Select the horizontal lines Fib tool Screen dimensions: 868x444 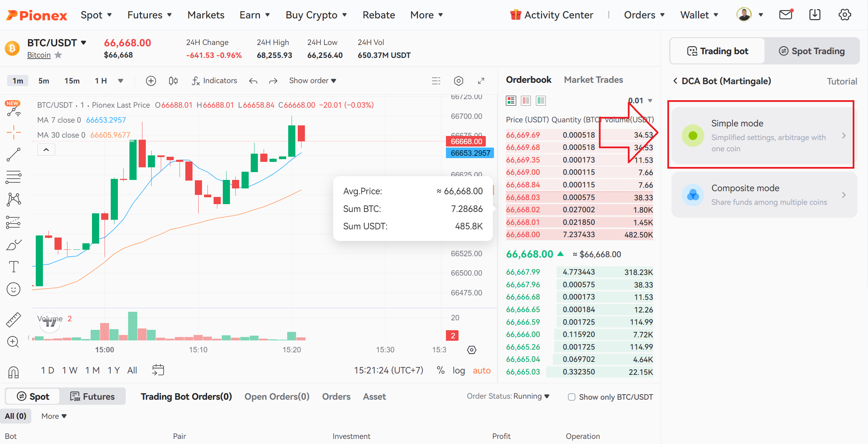pyautogui.click(x=14, y=177)
